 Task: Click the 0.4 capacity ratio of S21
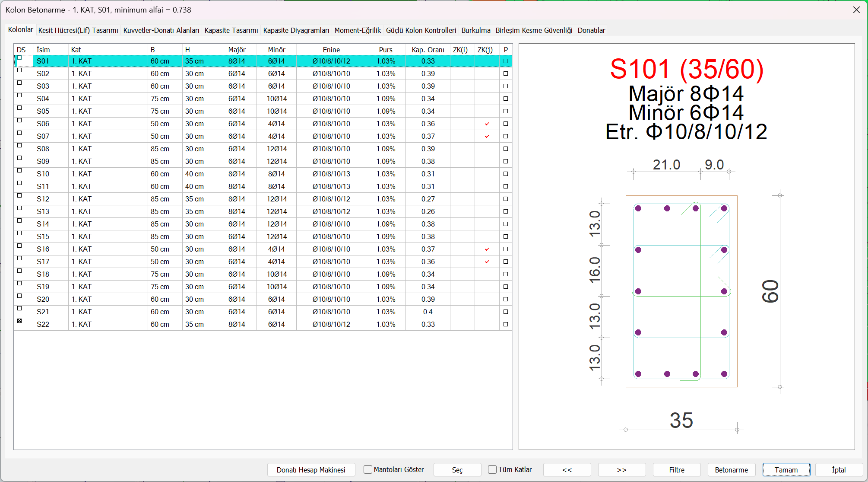[428, 312]
